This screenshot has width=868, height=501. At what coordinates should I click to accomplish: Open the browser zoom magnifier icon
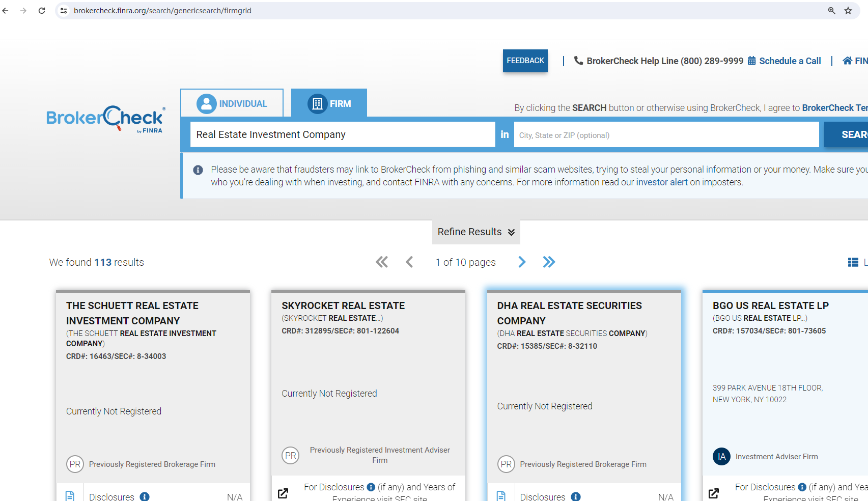[x=831, y=11]
